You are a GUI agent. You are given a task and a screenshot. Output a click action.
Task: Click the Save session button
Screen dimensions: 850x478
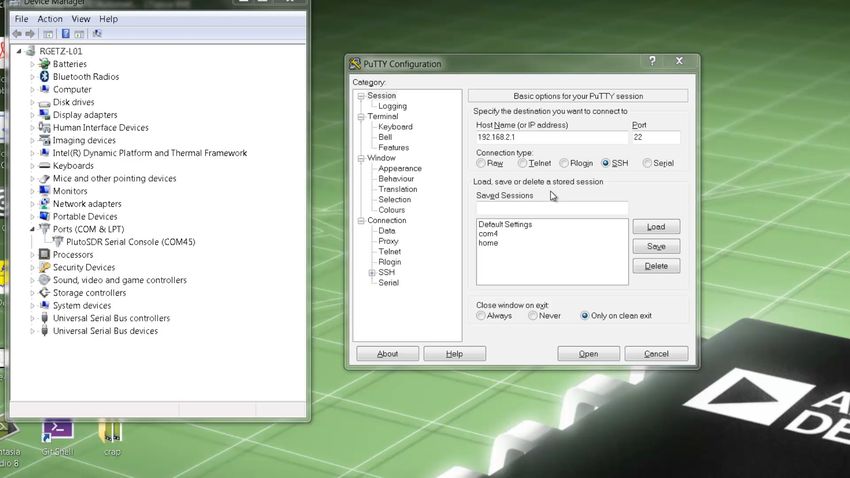(x=656, y=246)
